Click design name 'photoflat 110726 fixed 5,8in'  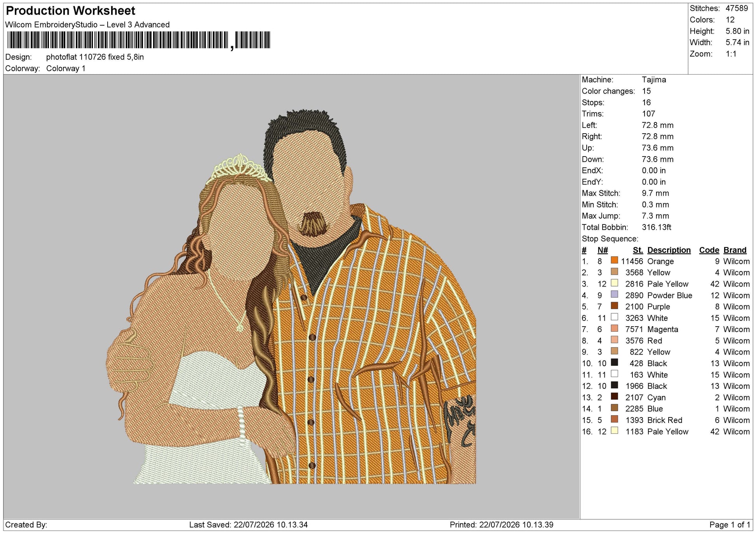(95, 57)
